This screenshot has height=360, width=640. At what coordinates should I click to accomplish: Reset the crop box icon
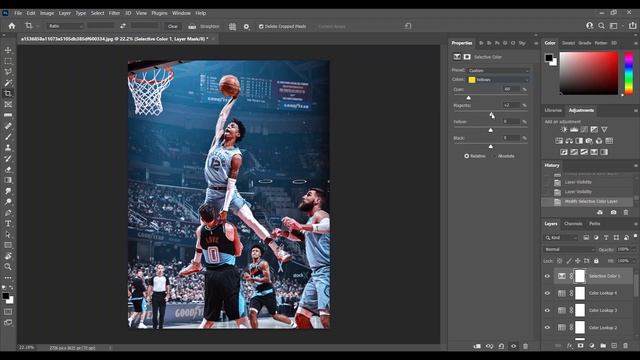(x=408, y=26)
